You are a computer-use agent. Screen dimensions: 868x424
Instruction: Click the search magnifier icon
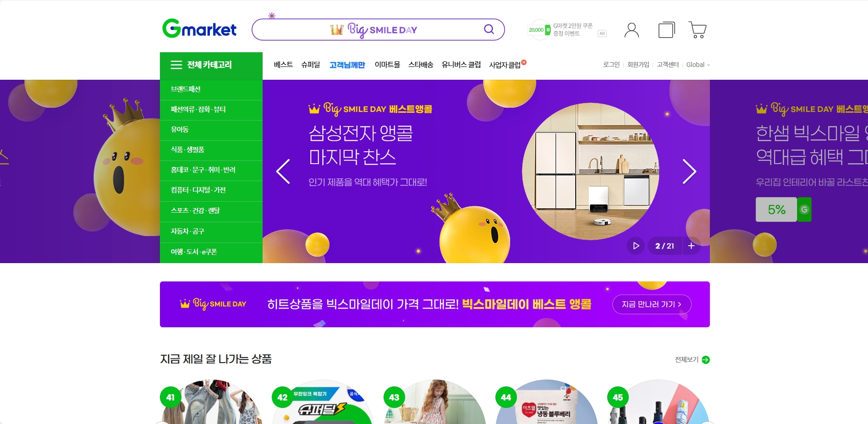pyautogui.click(x=489, y=29)
